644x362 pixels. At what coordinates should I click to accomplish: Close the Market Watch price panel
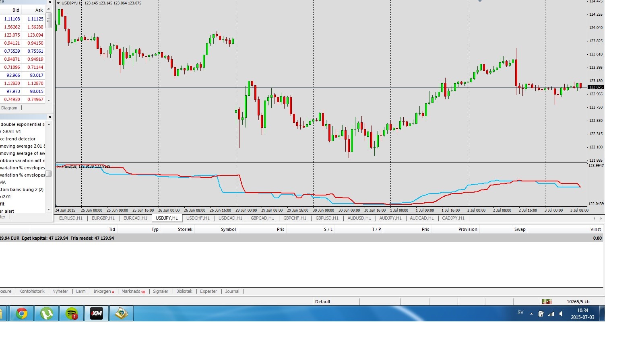(50, 2)
